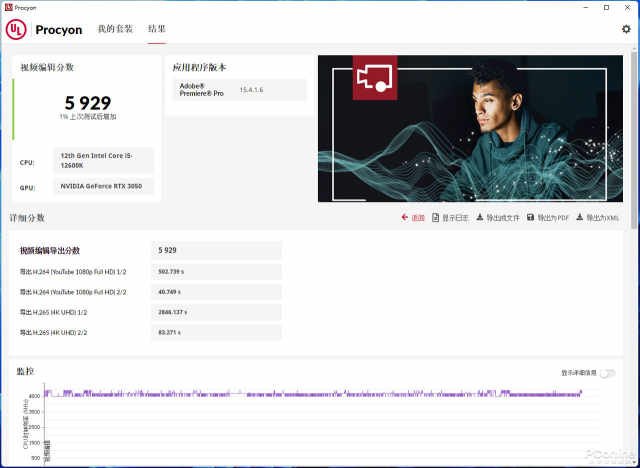The width and height of the screenshot is (640, 468).
Task: Click the 导出为PDF text button
Action: [x=553, y=217]
